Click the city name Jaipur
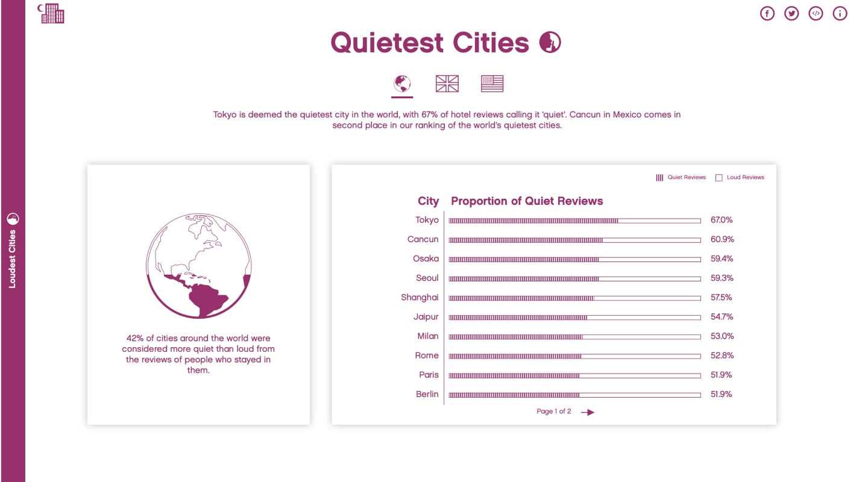Image resolution: width=868 pixels, height=482 pixels. tap(426, 317)
